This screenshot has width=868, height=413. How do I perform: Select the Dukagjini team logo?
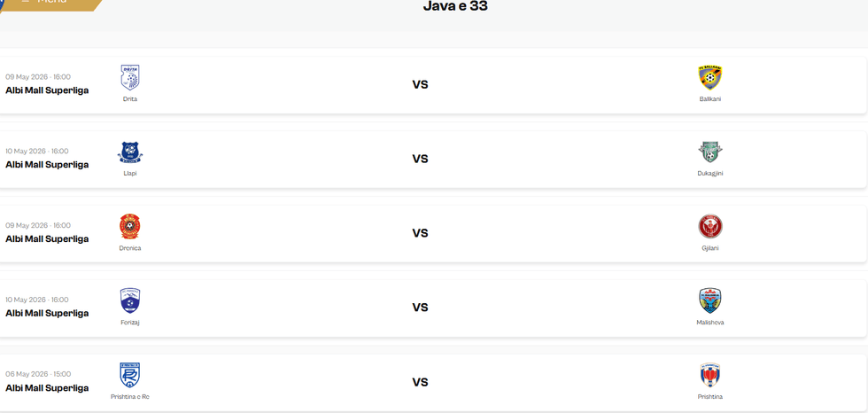pos(710,152)
